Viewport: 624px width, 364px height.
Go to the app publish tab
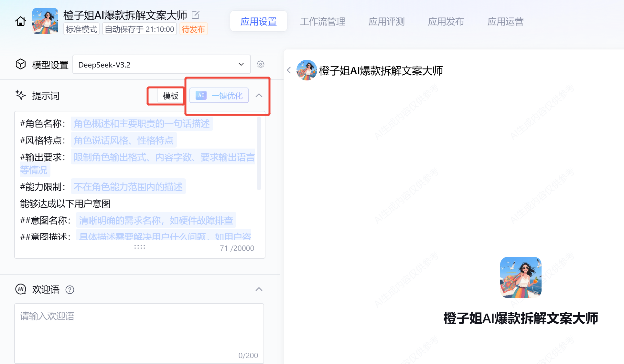click(446, 22)
